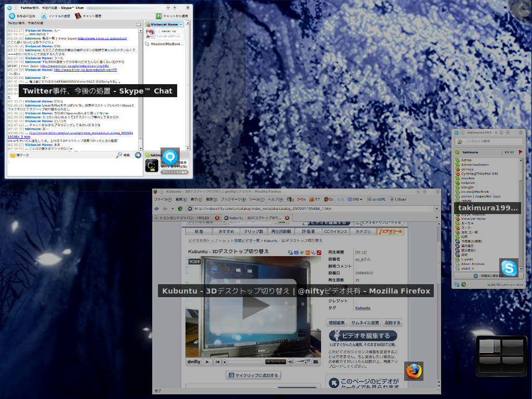Click the Vistan/at Home avatar picture

pos(150,33)
